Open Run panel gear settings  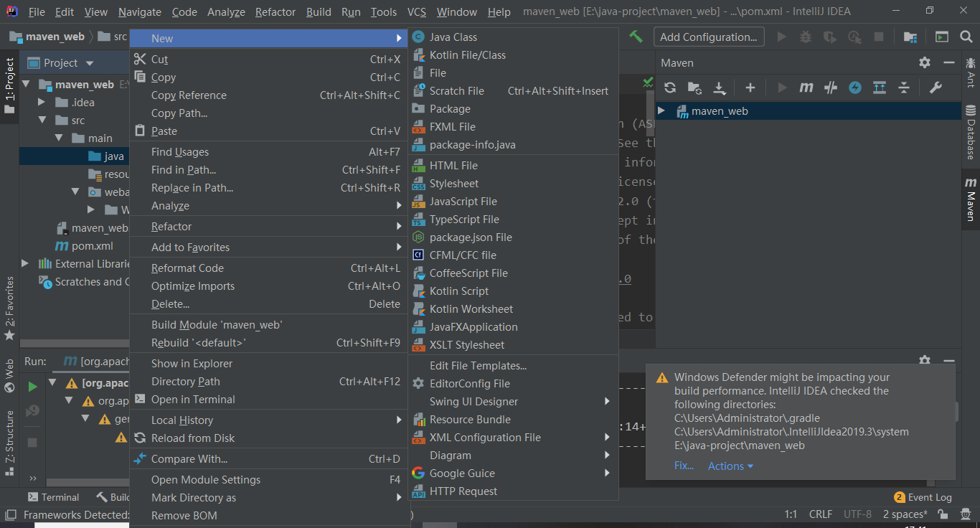tap(925, 361)
